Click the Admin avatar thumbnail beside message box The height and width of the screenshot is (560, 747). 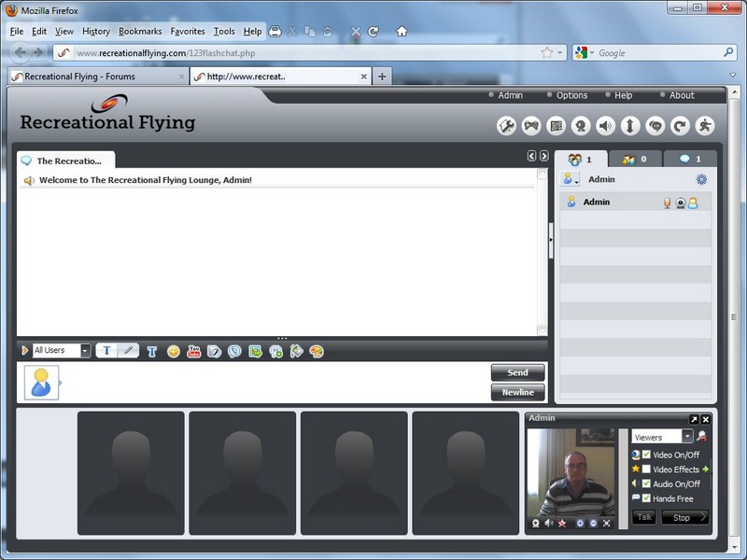(41, 383)
